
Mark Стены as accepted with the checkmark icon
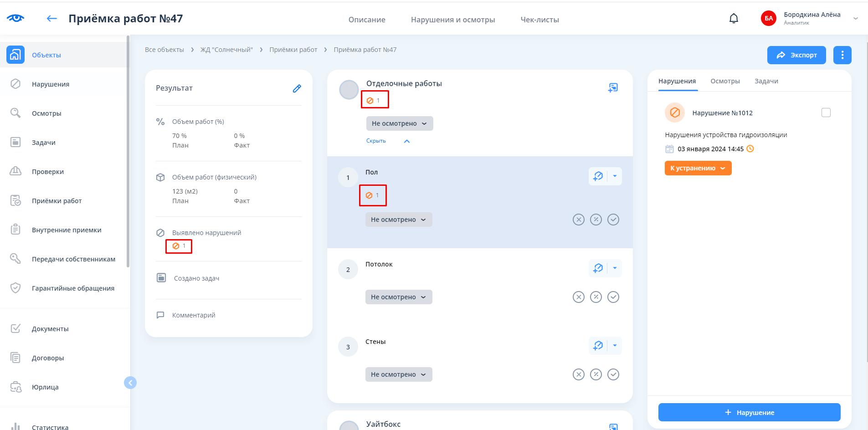pyautogui.click(x=613, y=374)
